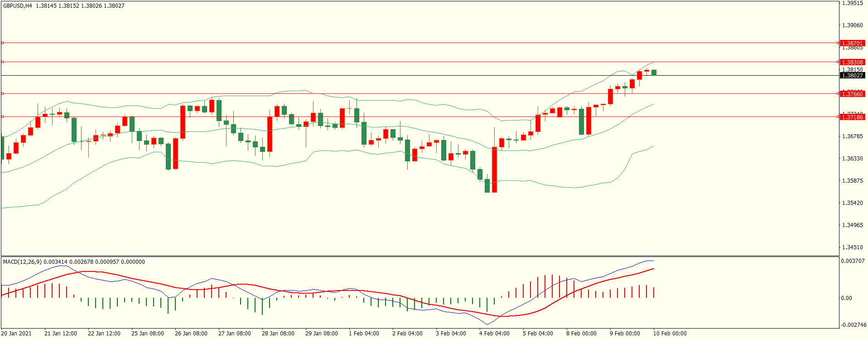Click the 1.36785 price axis value
The height and width of the screenshot is (339, 868).
click(852, 136)
